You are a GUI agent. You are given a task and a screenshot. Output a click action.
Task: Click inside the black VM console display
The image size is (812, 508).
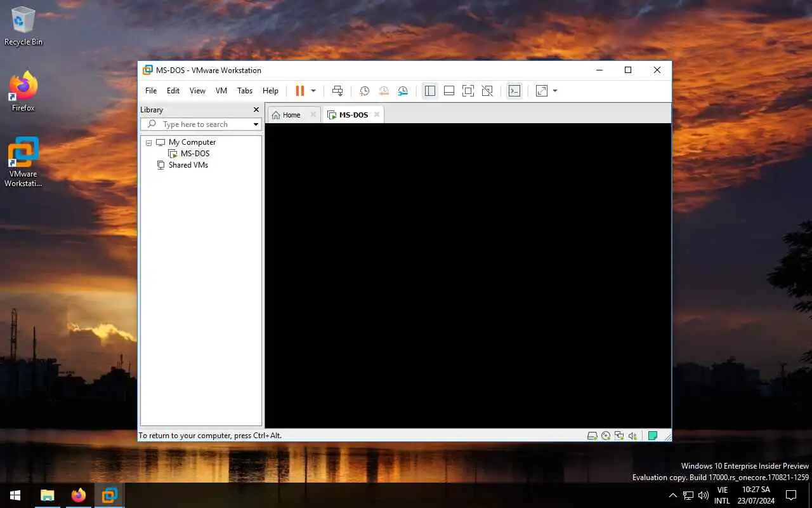[468, 276]
